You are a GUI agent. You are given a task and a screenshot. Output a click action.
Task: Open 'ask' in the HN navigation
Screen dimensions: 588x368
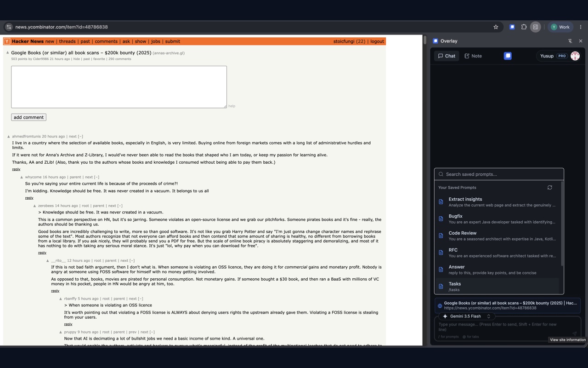[x=126, y=41]
